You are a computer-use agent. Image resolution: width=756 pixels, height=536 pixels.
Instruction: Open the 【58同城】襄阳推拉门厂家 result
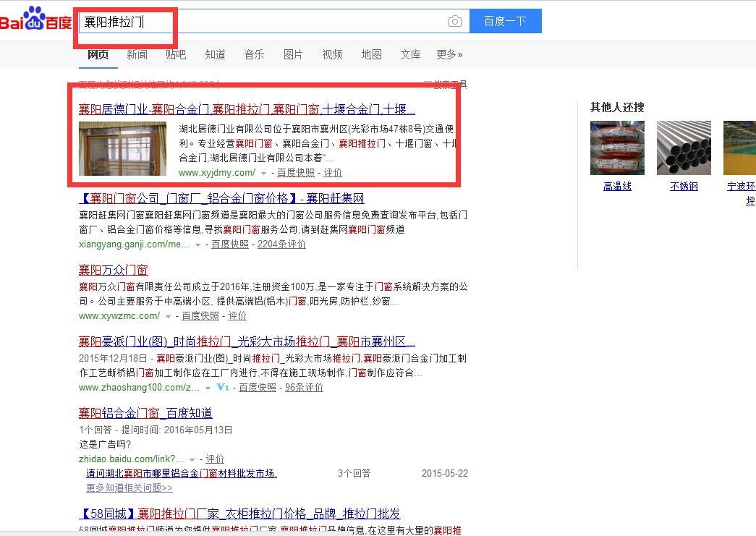pos(239,514)
